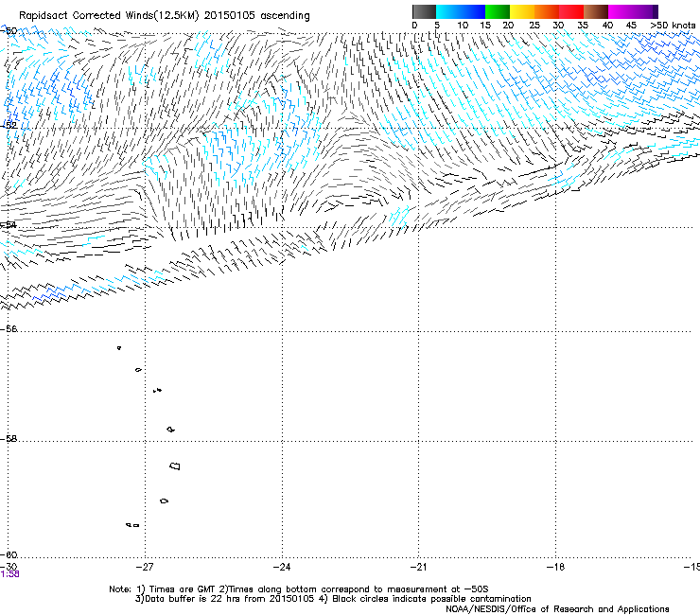Click the largest island outline below -58
Image resolution: width=700 pixels, height=615 pixels.
point(175,466)
